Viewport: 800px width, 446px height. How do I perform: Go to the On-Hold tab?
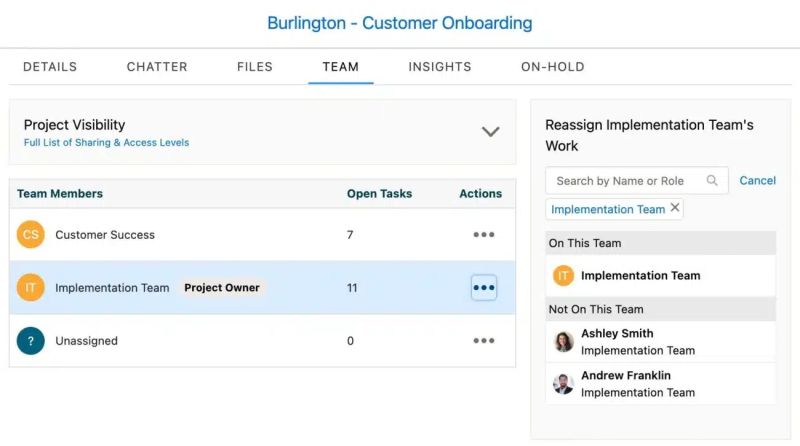(x=553, y=67)
